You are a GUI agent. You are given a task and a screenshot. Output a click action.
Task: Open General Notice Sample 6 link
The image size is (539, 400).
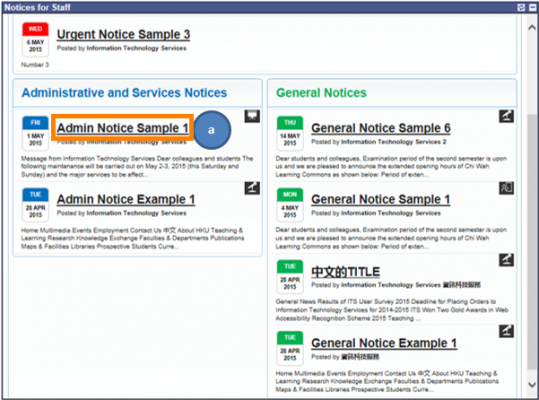381,128
